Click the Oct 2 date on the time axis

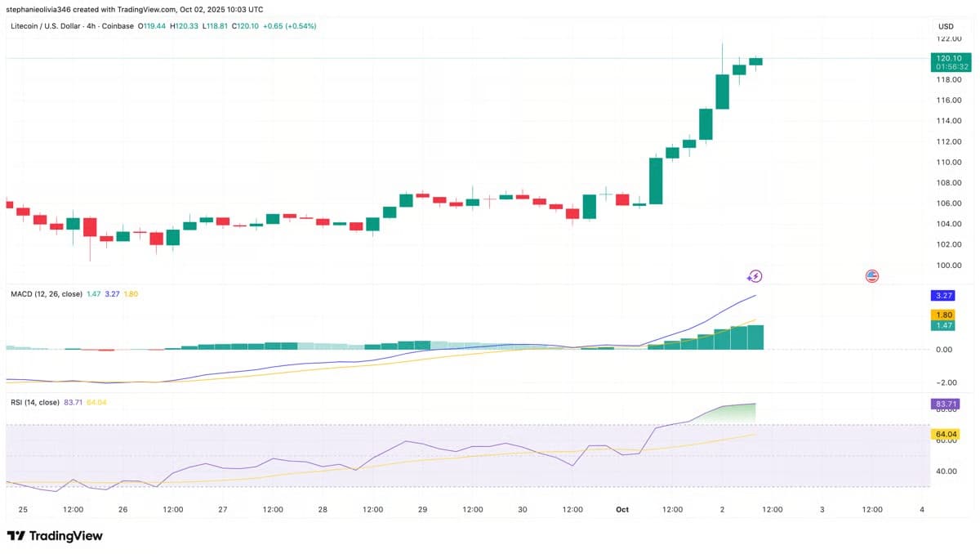click(722, 509)
